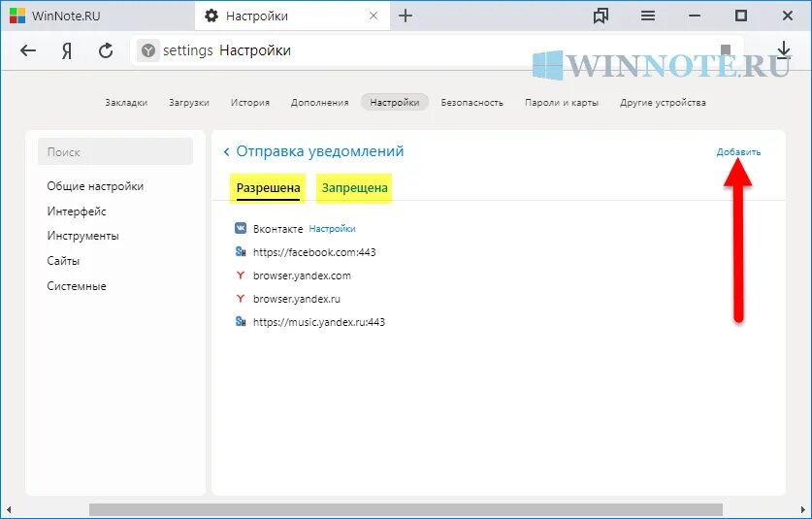Select the Настройки browser tab
The width and height of the screenshot is (812, 519).
(292, 16)
